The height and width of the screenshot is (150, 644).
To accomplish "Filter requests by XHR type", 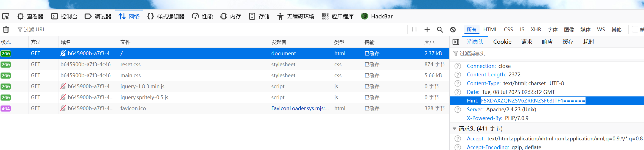I will pyautogui.click(x=536, y=29).
